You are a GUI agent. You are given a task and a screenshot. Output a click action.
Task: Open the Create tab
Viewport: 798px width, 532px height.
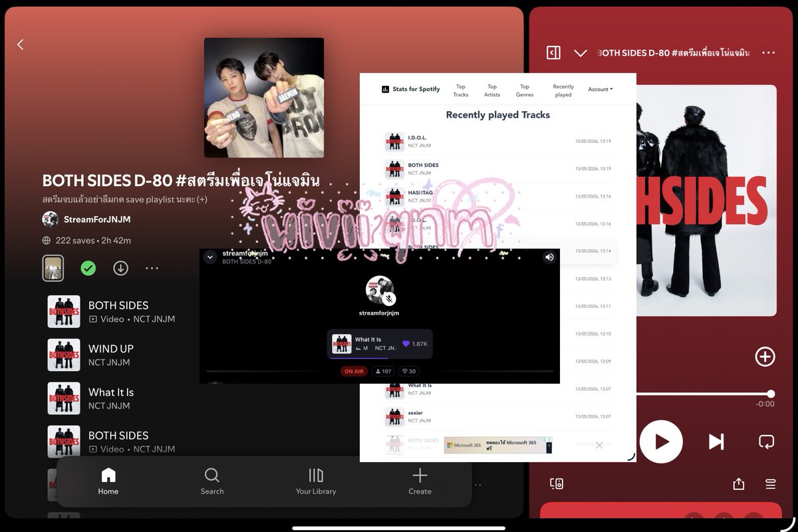(x=420, y=481)
